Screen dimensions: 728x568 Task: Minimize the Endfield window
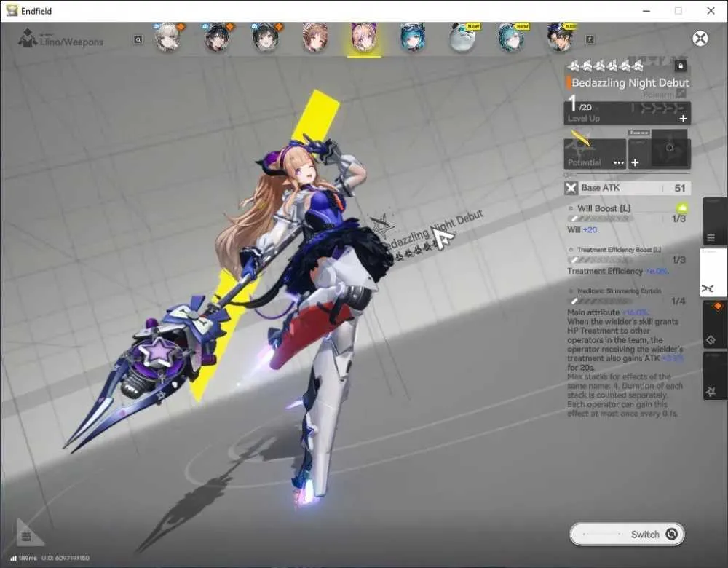pos(646,11)
